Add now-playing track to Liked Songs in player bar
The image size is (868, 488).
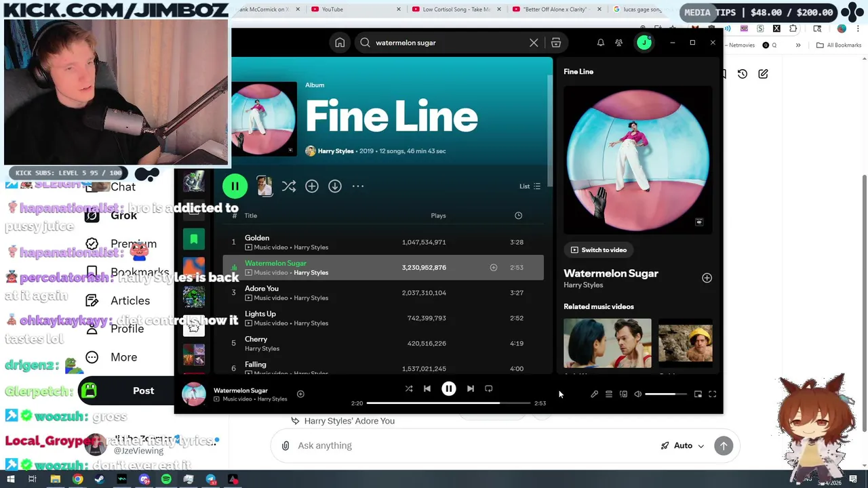300,394
